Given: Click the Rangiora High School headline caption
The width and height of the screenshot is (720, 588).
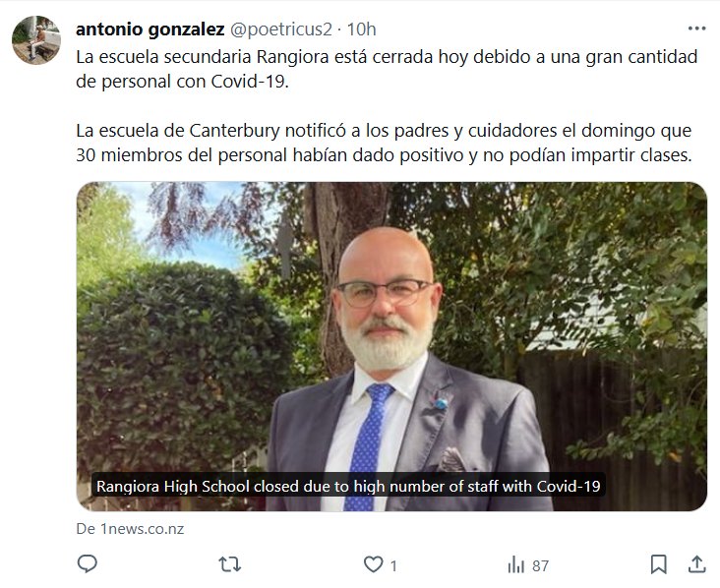Looking at the screenshot, I should click(348, 486).
